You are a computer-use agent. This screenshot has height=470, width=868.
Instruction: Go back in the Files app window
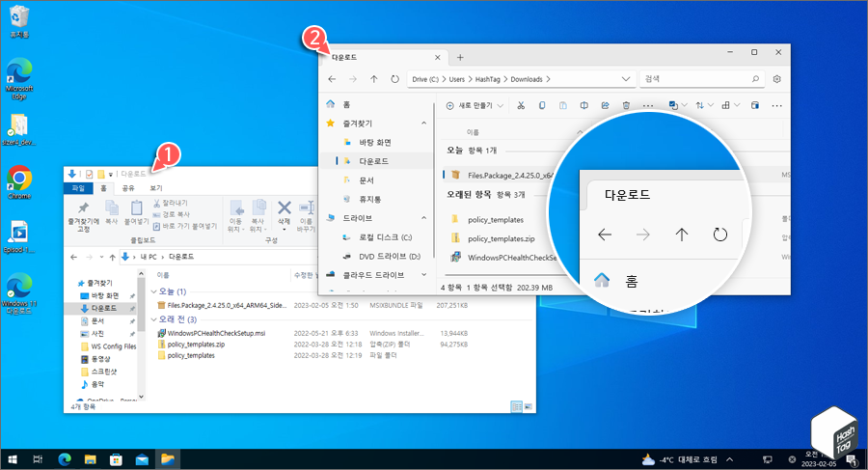[x=332, y=79]
